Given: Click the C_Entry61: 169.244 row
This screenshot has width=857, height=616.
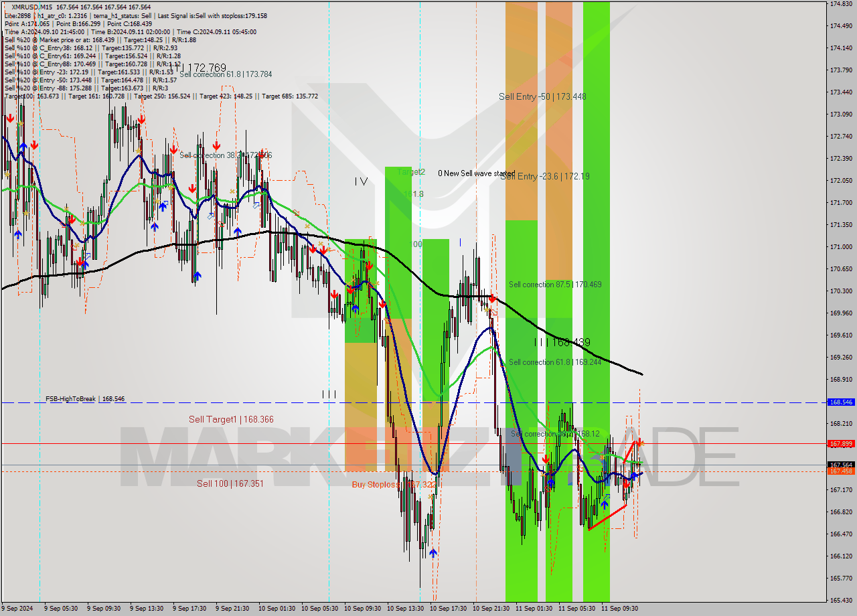Looking at the screenshot, I should [x=93, y=56].
